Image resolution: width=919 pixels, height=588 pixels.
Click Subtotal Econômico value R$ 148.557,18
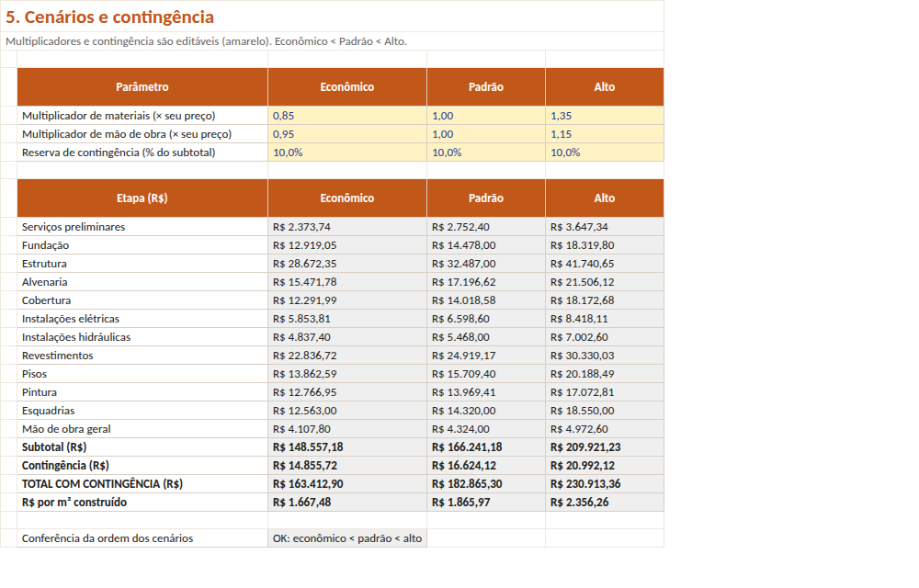(x=347, y=447)
